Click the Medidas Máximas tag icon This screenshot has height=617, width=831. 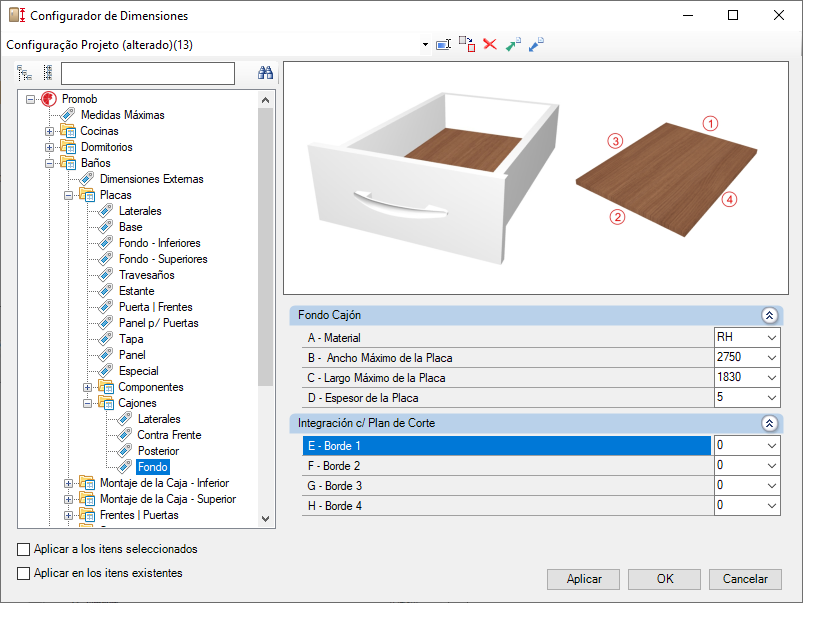(67, 114)
